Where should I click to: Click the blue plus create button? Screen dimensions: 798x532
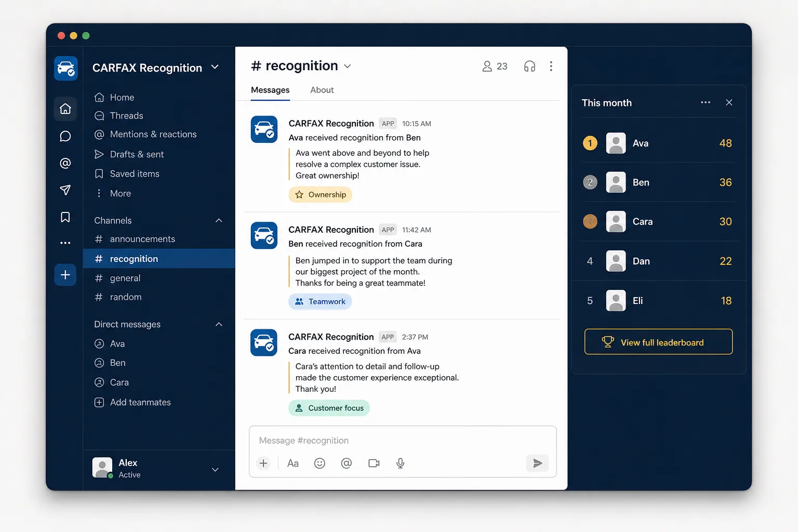click(65, 275)
